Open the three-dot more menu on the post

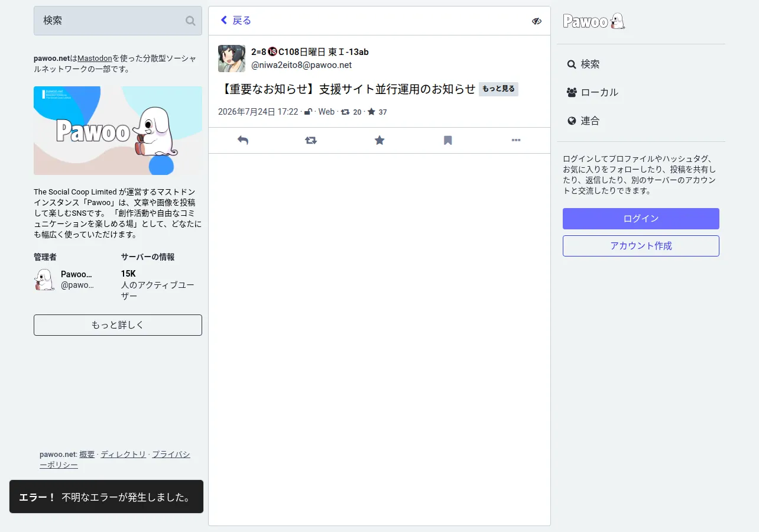(x=516, y=140)
